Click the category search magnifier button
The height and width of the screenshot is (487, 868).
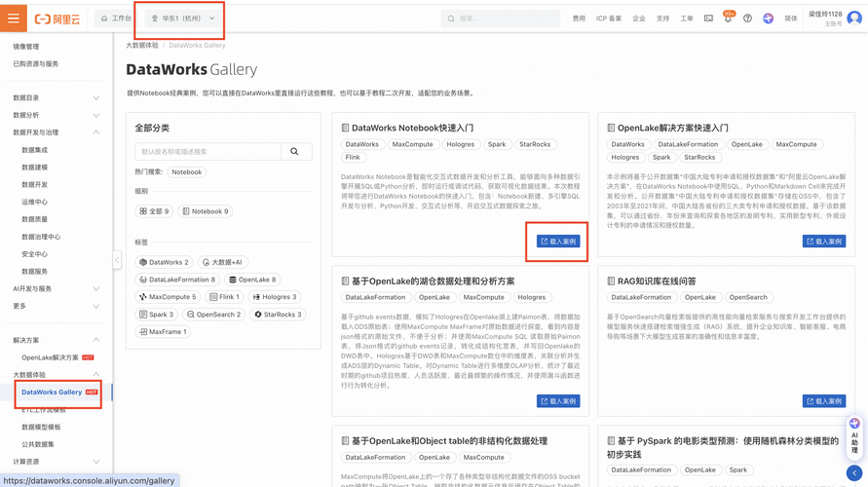click(x=296, y=152)
